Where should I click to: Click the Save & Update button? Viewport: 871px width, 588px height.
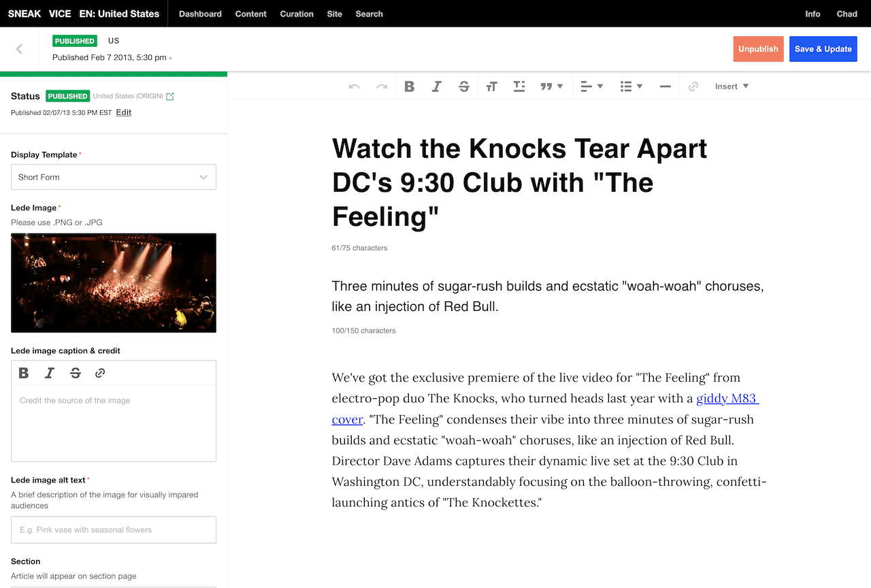pos(823,49)
